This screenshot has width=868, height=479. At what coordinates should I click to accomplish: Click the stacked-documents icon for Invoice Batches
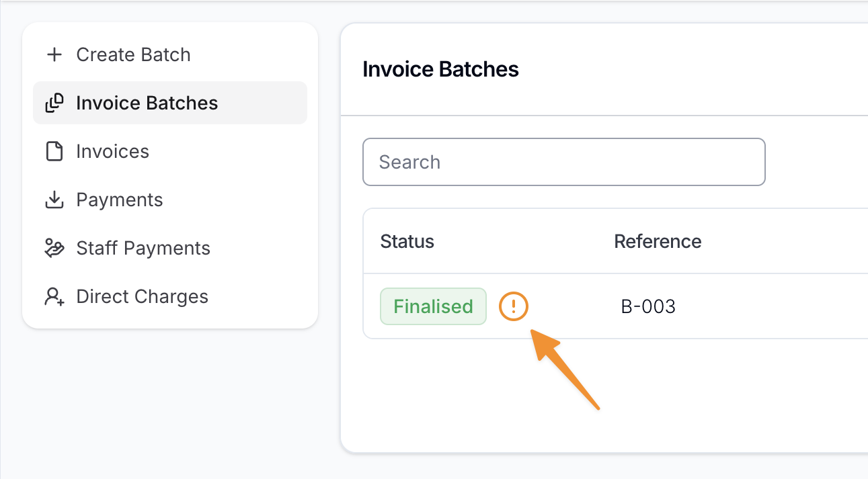(x=54, y=103)
